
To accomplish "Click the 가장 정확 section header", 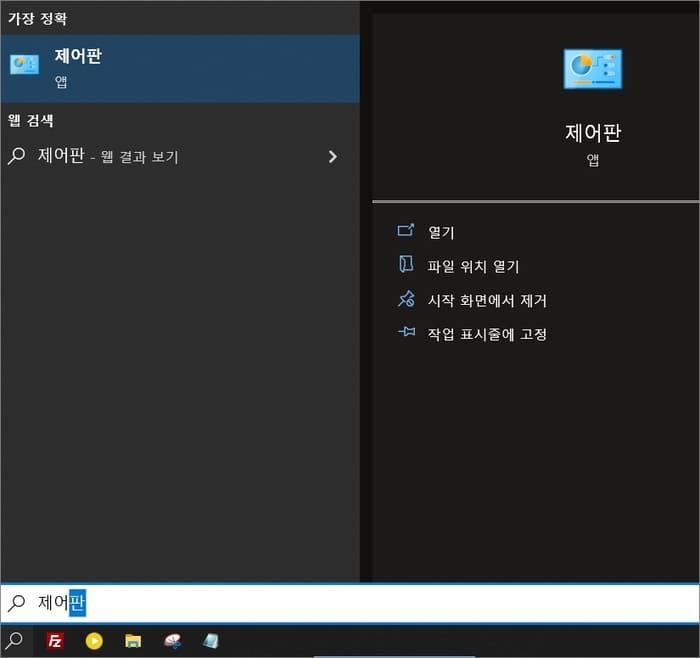I will tap(38, 19).
